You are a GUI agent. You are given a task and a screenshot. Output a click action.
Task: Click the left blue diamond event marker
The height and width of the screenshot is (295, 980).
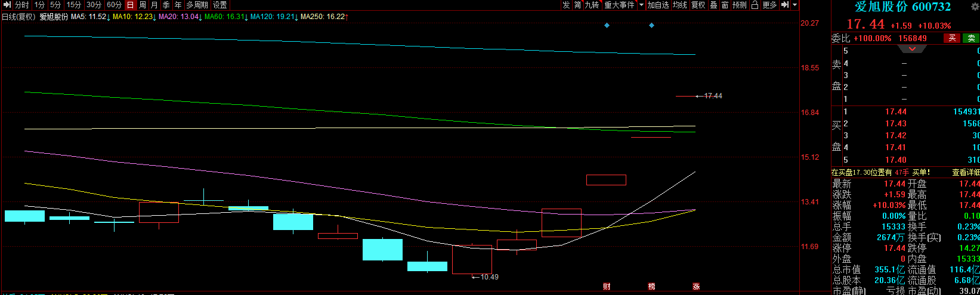pyautogui.click(x=607, y=26)
